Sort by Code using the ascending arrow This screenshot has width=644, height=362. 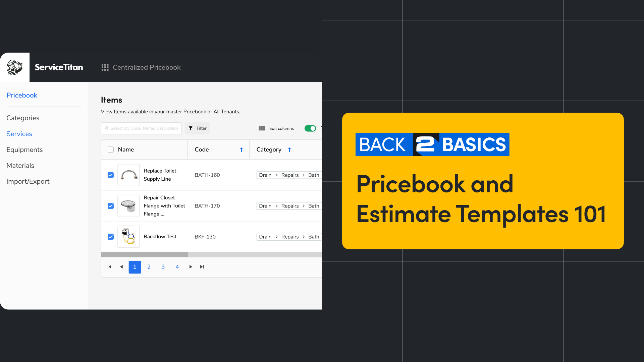click(241, 150)
